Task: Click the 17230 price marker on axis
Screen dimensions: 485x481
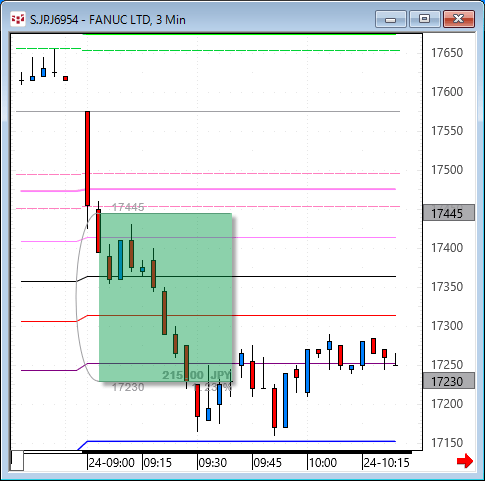Action: click(x=449, y=381)
